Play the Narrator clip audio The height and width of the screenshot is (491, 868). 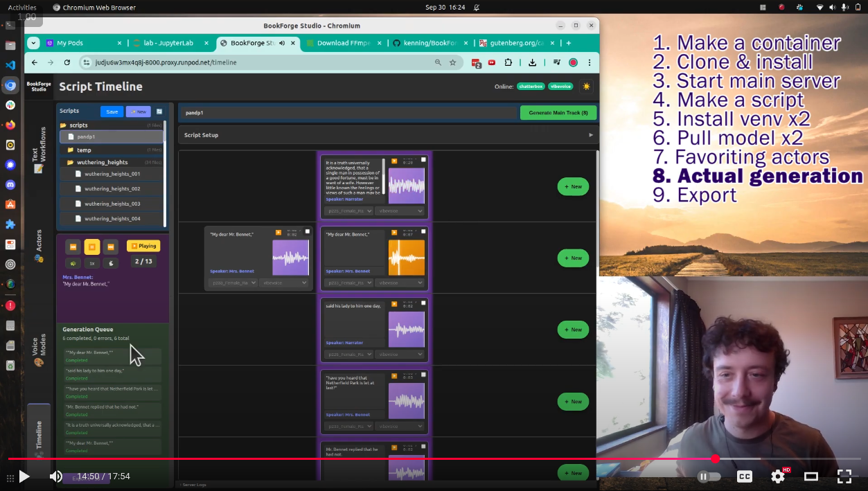(x=394, y=161)
